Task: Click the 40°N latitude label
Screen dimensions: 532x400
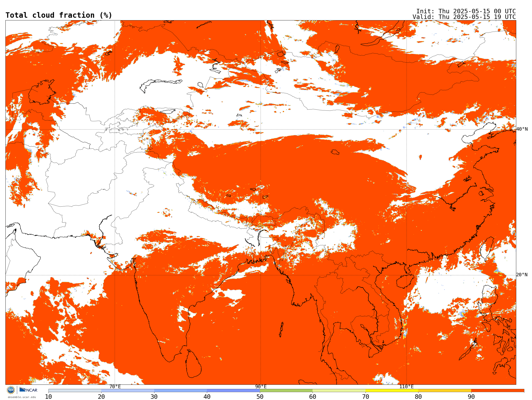Action: (x=522, y=129)
